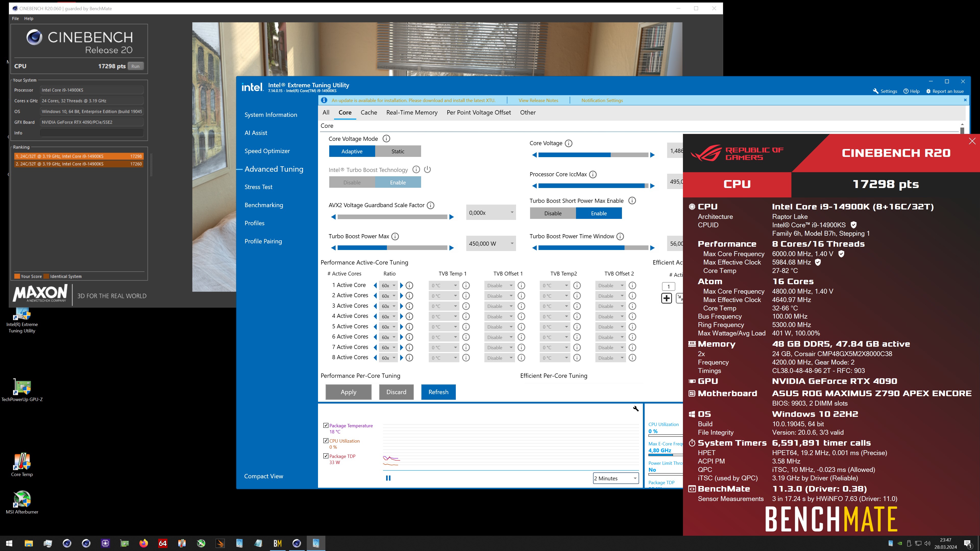The width and height of the screenshot is (980, 551).
Task: Show info for Core Voltage Mode
Action: tap(386, 139)
